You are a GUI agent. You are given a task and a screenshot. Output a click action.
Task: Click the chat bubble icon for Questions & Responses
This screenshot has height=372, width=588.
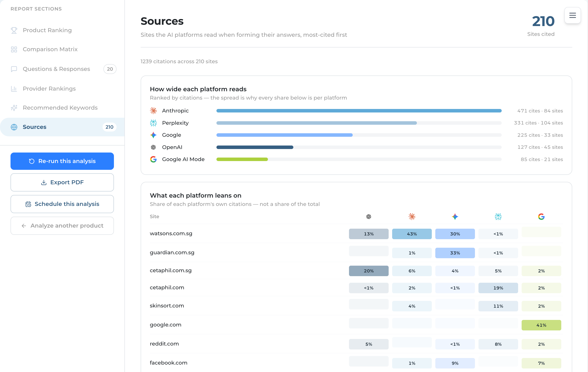[x=14, y=69]
